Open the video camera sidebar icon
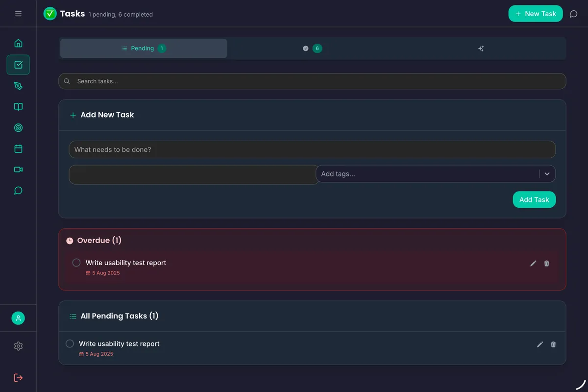Image resolution: width=588 pixels, height=392 pixels. pos(18,170)
